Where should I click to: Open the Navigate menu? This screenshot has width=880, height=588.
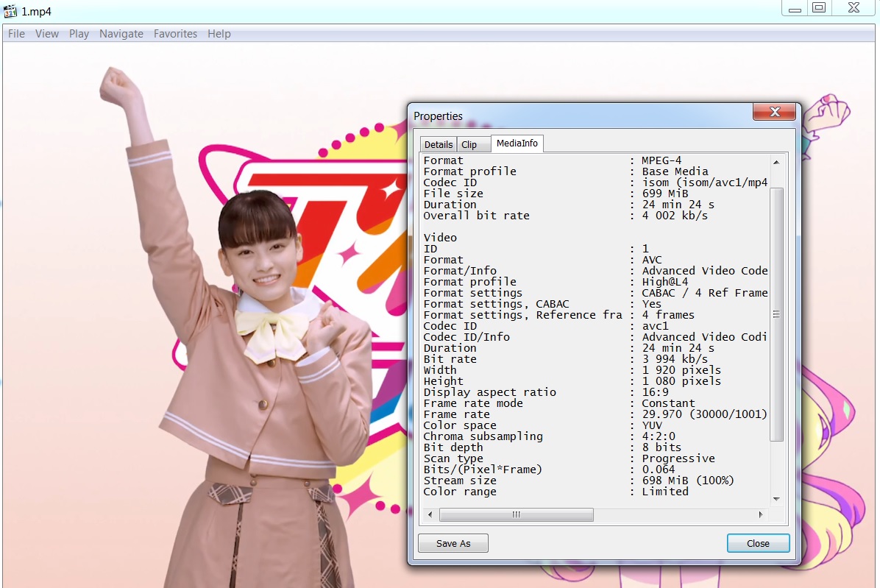coord(121,34)
